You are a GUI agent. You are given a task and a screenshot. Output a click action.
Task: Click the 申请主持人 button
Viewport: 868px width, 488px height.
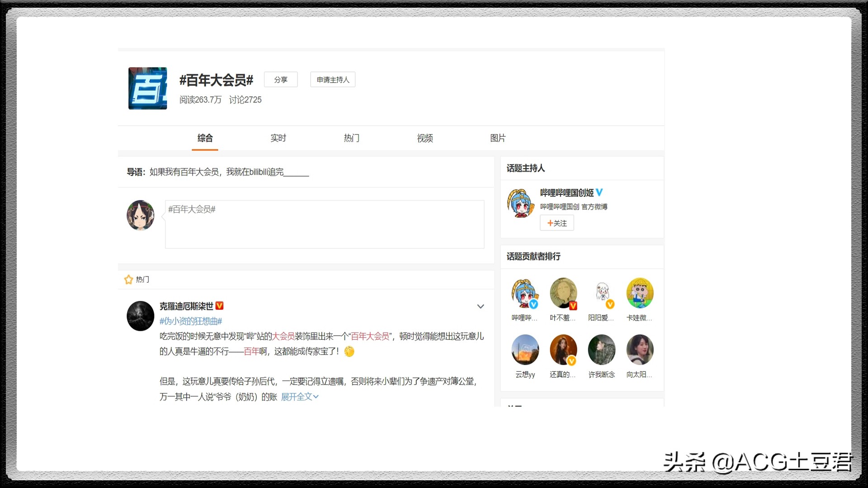pos(332,80)
